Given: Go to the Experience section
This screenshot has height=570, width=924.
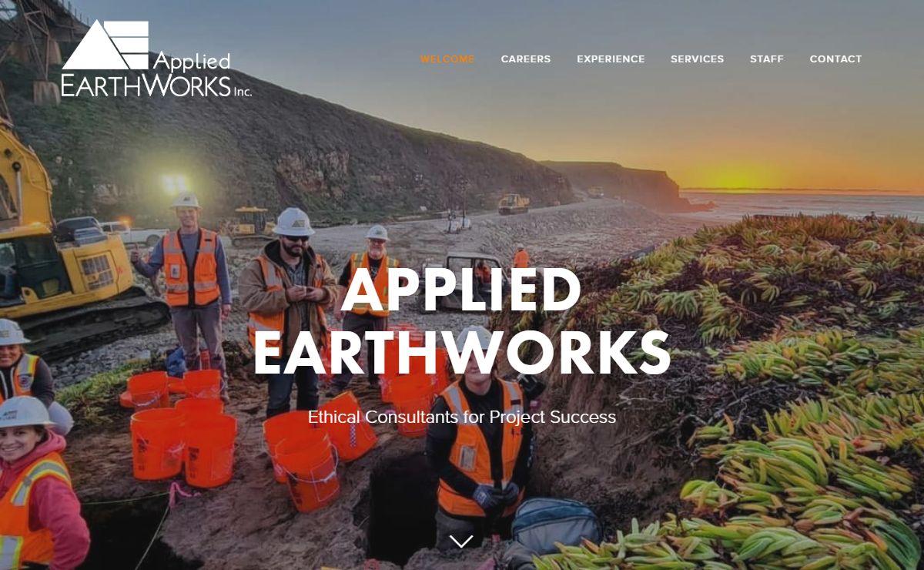Looking at the screenshot, I should pyautogui.click(x=611, y=59).
